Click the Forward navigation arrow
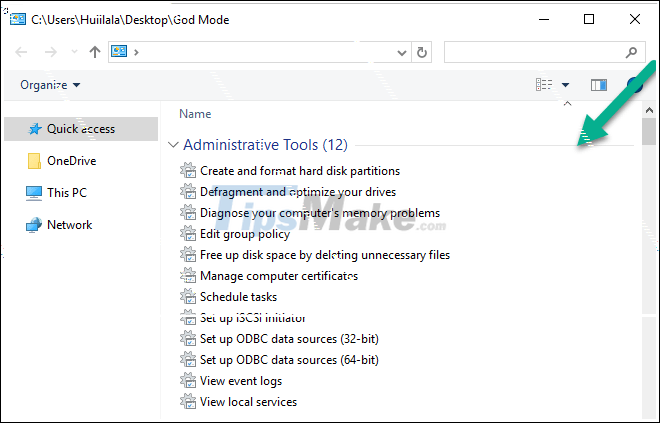660x423 pixels. click(x=51, y=52)
